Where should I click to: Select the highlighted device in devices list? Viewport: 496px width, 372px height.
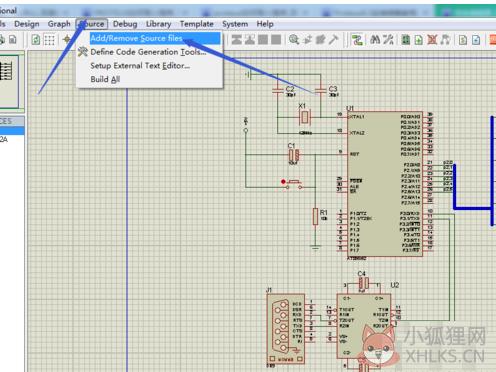(12, 130)
